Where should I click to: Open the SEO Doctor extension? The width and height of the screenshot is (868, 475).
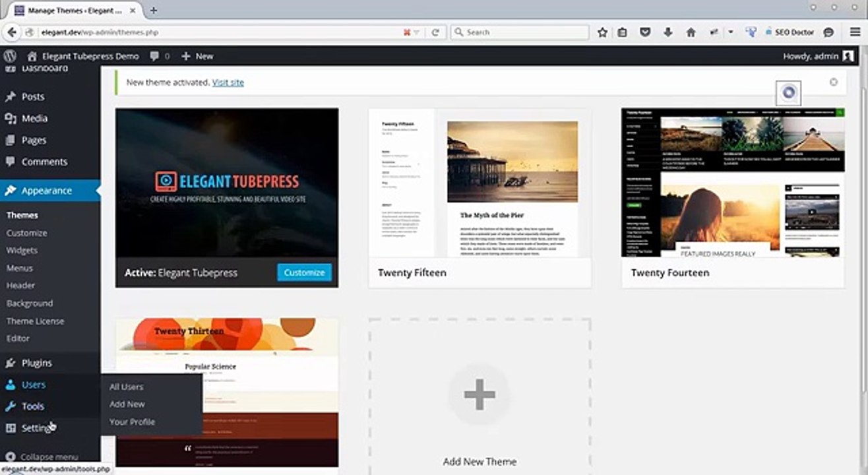(790, 32)
